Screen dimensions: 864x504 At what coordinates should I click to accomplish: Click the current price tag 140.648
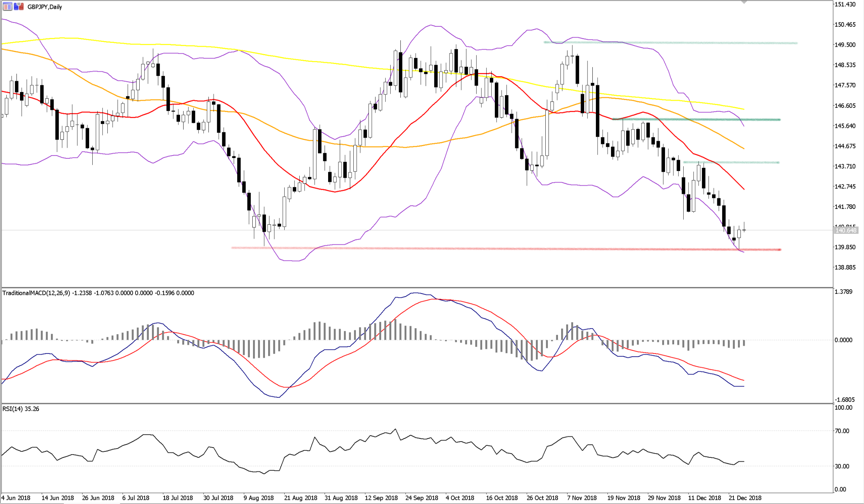coord(846,231)
